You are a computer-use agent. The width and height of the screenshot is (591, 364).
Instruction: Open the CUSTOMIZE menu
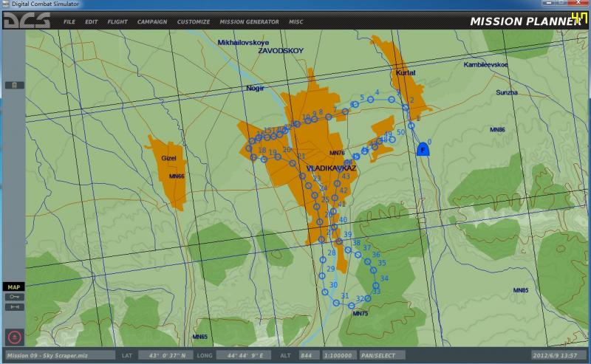194,22
